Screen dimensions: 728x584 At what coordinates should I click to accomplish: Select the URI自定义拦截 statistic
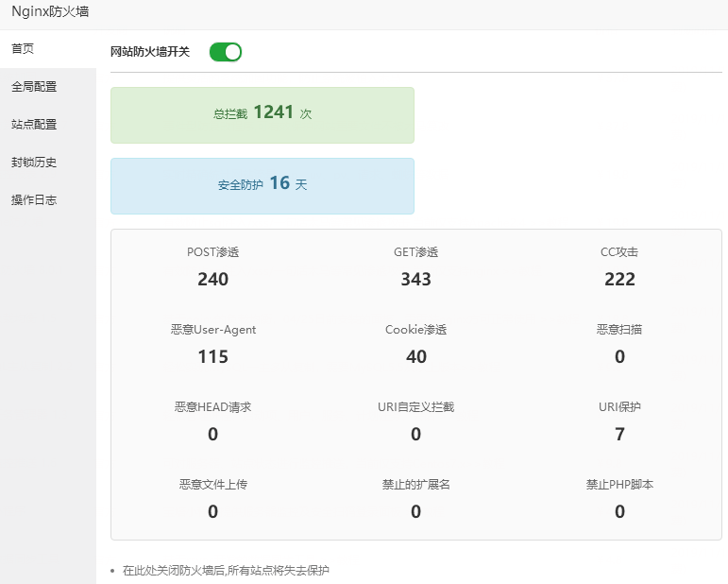(415, 434)
